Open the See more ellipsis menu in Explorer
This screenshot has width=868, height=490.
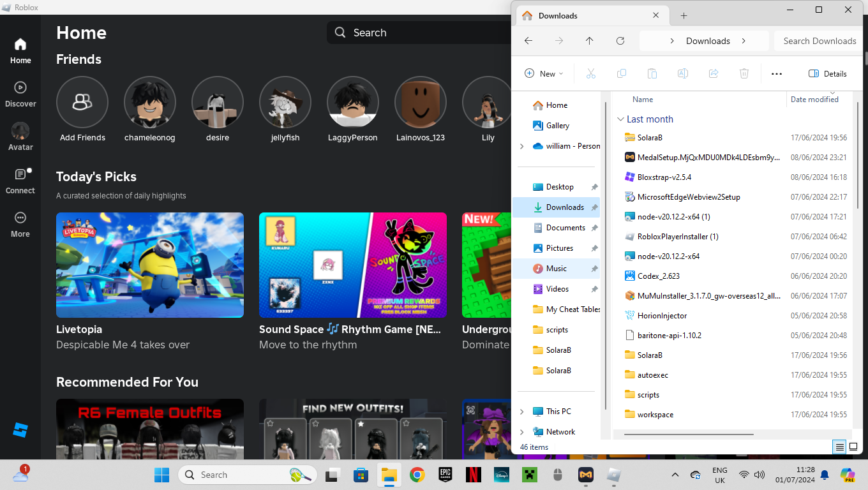[x=777, y=73]
